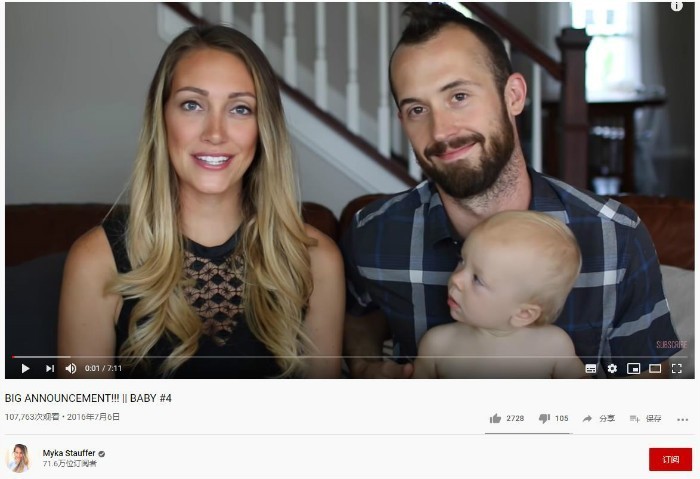Play the video
Viewport: 700px width, 479px height.
[25, 368]
